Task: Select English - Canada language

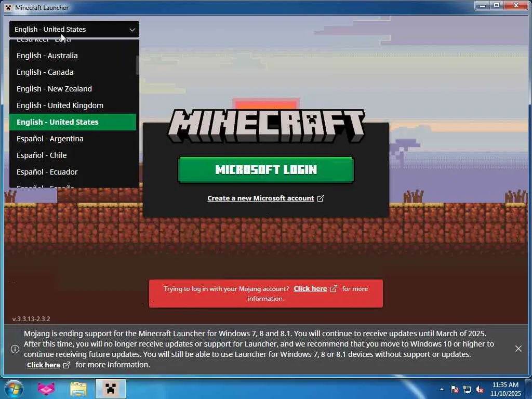Action: 73,72
